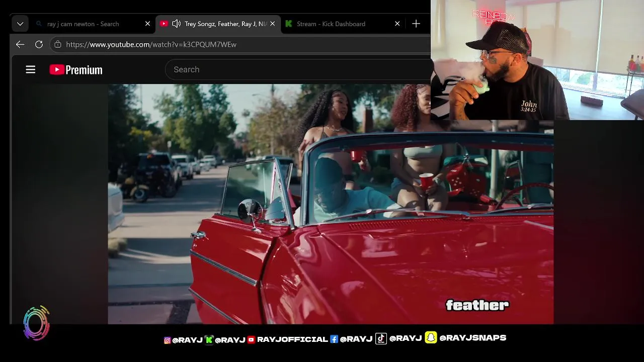644x362 pixels.
Task: Click the Kick favicon on dashboard tab
Action: (x=289, y=24)
